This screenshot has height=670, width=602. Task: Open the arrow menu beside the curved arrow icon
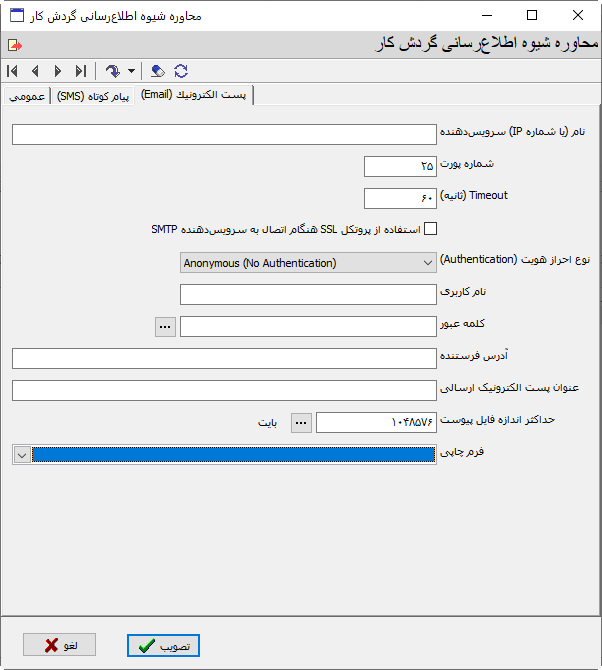pos(131,72)
